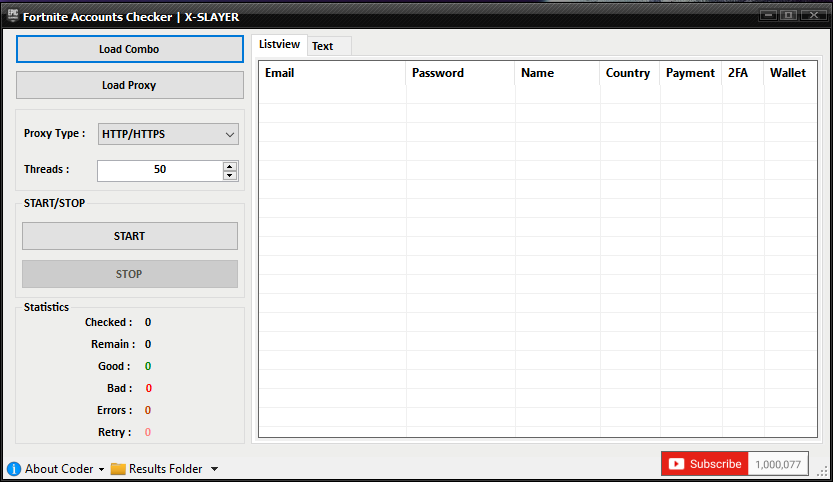Click the Payment column header
833x482 pixels.
691,73
